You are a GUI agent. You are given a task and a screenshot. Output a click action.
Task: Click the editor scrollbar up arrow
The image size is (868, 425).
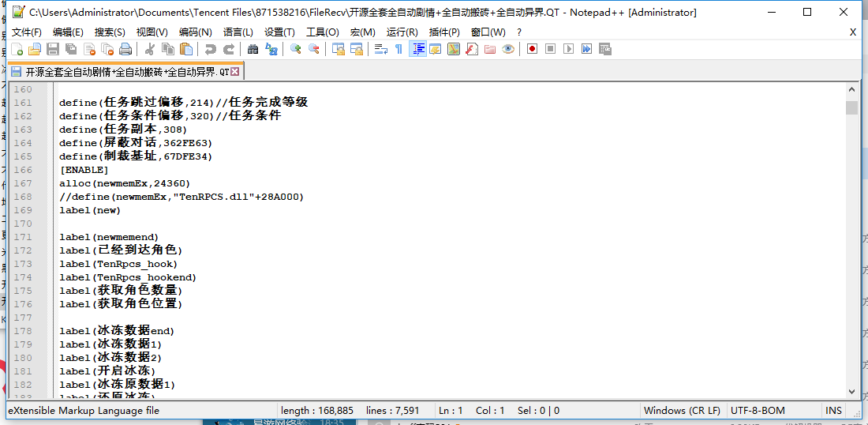point(852,89)
